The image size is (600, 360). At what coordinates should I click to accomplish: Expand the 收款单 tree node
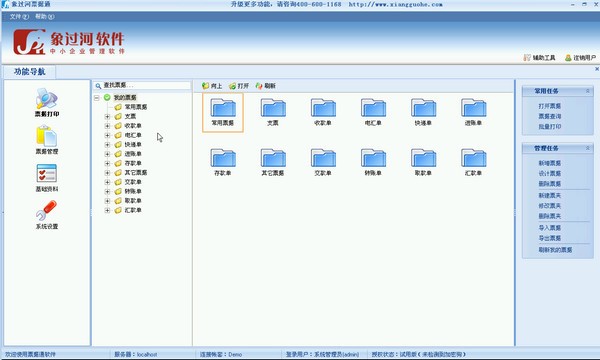point(107,126)
